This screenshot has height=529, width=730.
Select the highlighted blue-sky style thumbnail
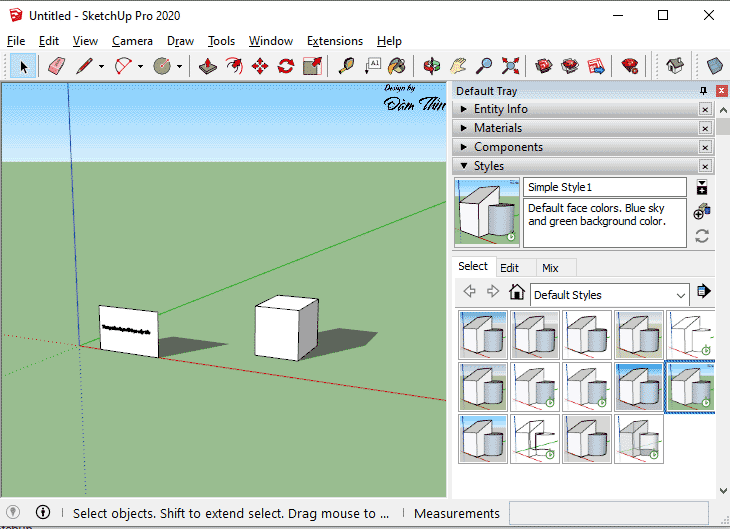(690, 387)
